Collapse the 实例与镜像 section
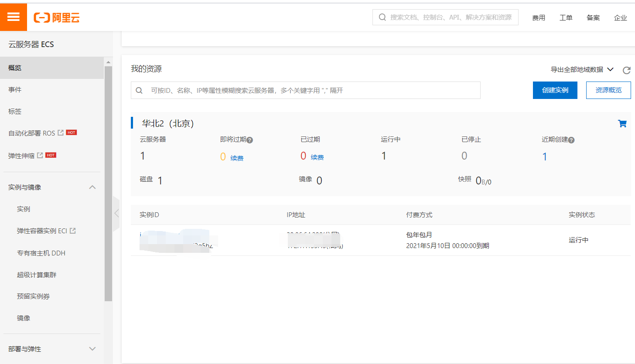Image resolution: width=635 pixels, height=364 pixels. pyautogui.click(x=92, y=187)
